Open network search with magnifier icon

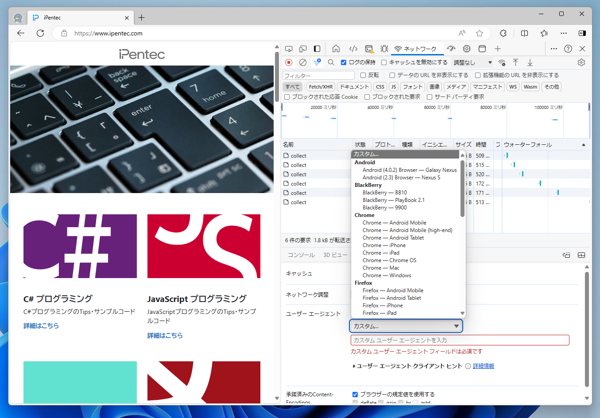pyautogui.click(x=331, y=62)
